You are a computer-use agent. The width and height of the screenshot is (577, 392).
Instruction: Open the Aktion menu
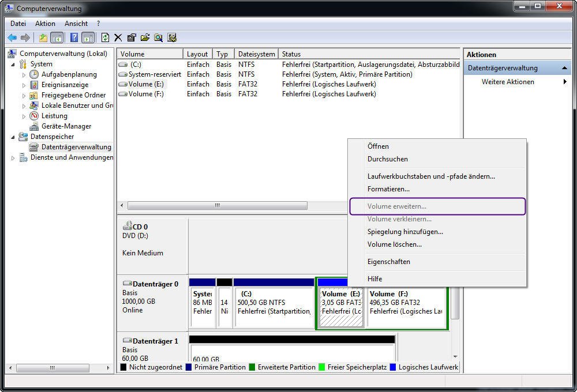45,24
